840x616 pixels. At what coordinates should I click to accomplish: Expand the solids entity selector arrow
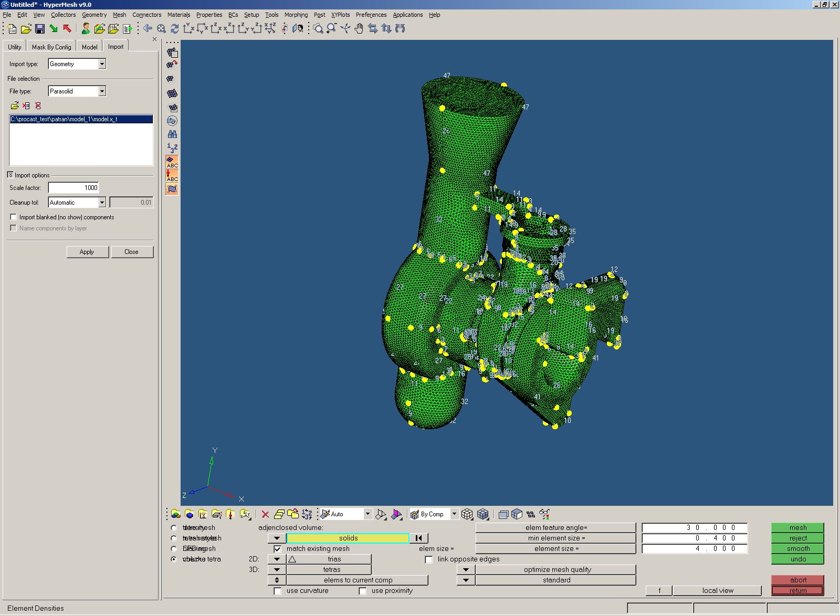click(x=277, y=538)
